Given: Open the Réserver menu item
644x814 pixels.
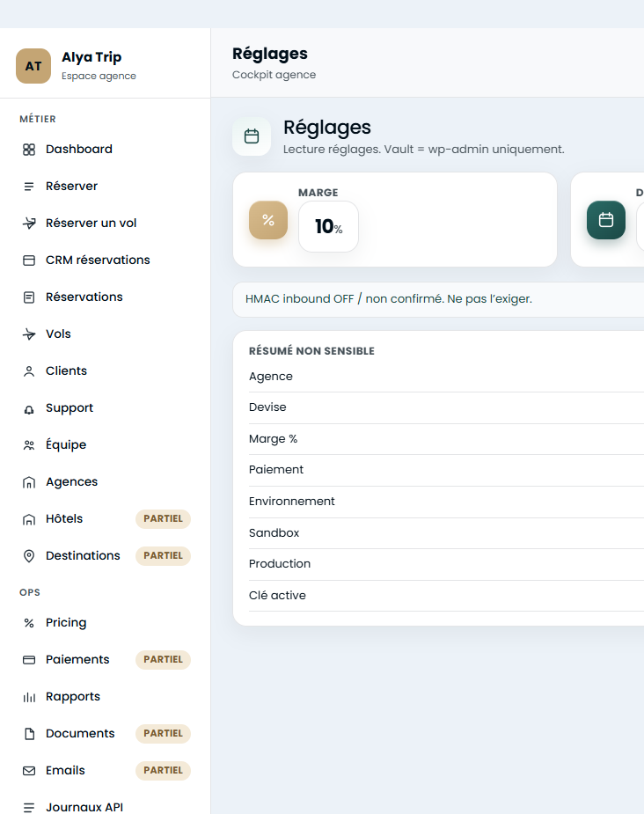Looking at the screenshot, I should point(106,187).
